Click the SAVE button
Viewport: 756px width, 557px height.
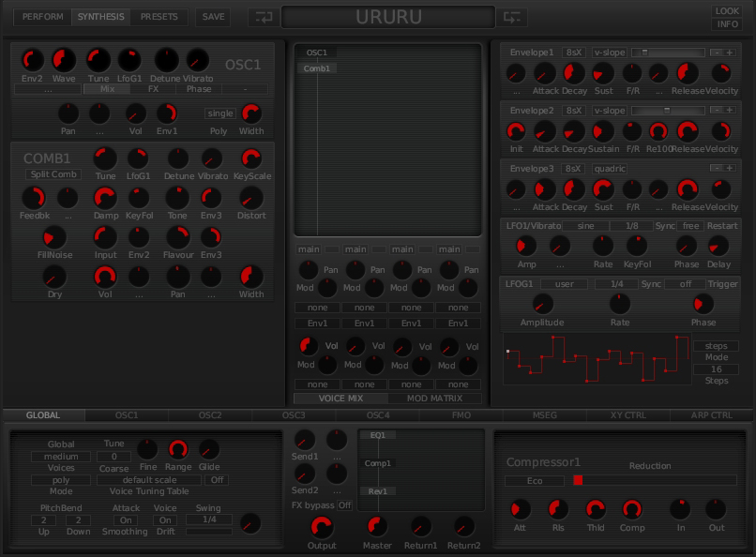tap(214, 17)
